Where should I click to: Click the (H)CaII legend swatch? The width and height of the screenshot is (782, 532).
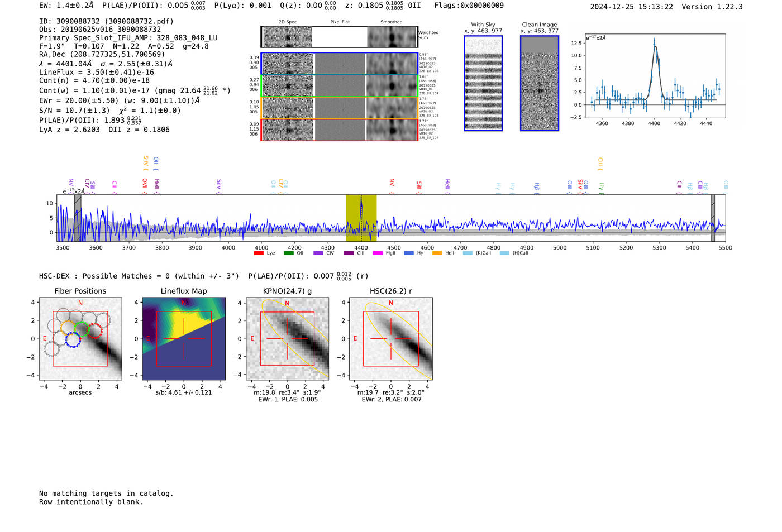tap(504, 253)
